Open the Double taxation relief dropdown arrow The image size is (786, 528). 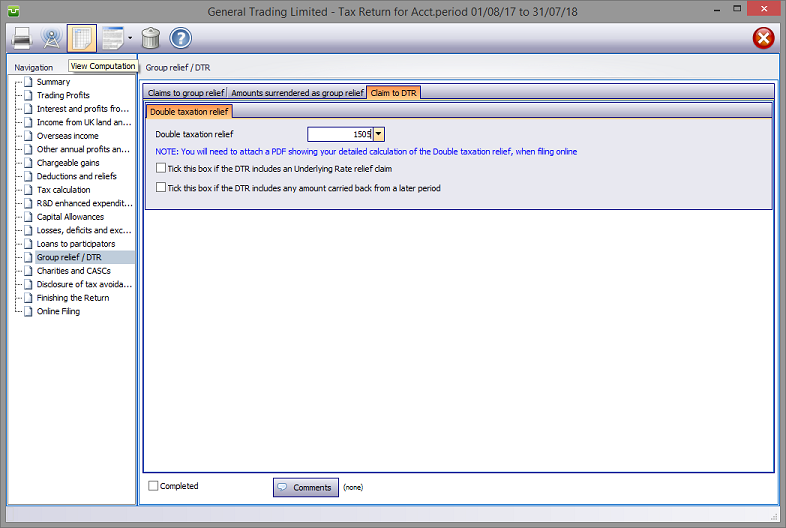click(379, 134)
